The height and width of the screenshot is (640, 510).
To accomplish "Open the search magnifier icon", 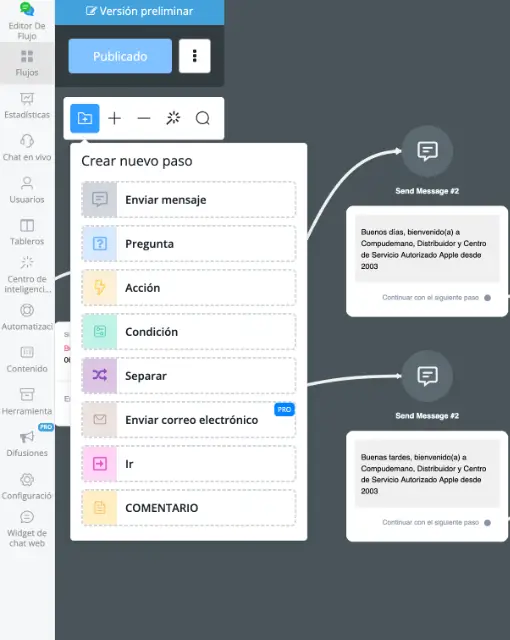I will point(203,118).
